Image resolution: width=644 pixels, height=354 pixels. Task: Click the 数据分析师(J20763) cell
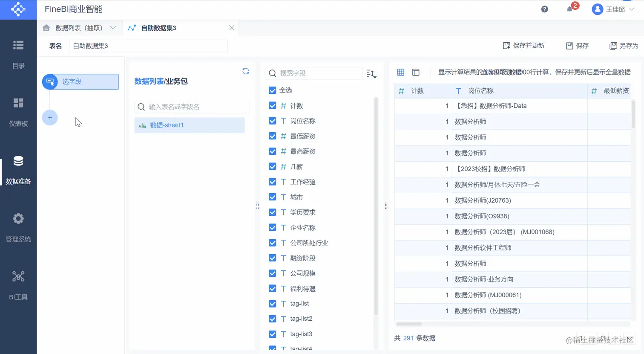tap(519, 200)
